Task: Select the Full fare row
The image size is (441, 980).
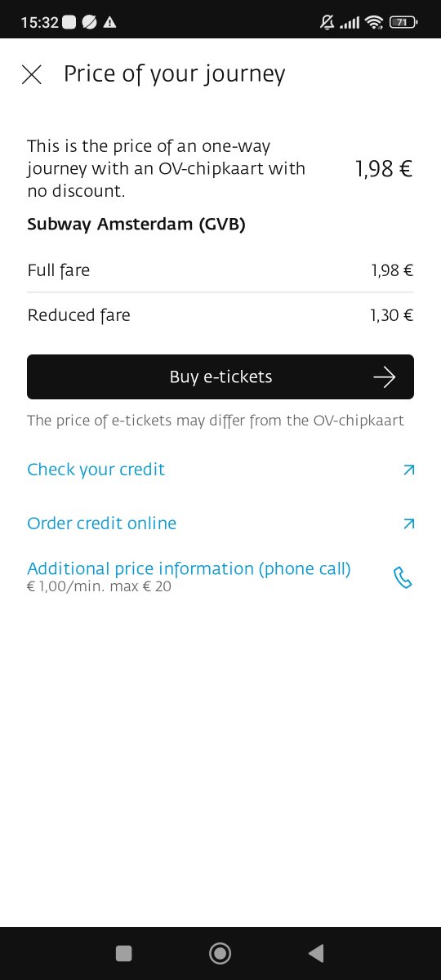Action: coord(220,270)
